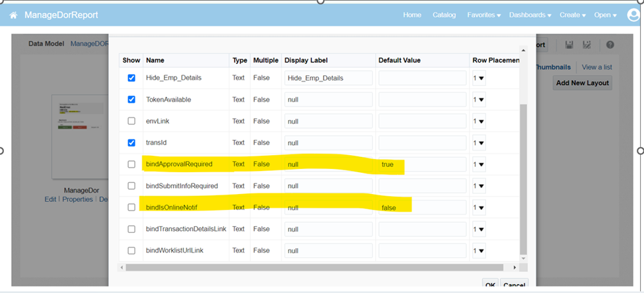Uncheck Show for TokenAvailable
Viewport: 644px width, 293px height.
click(x=131, y=99)
